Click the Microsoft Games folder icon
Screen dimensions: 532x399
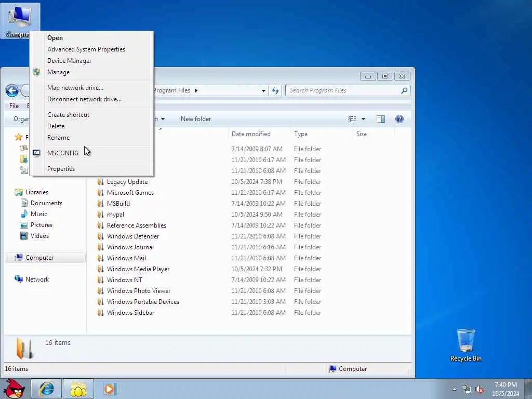click(100, 193)
